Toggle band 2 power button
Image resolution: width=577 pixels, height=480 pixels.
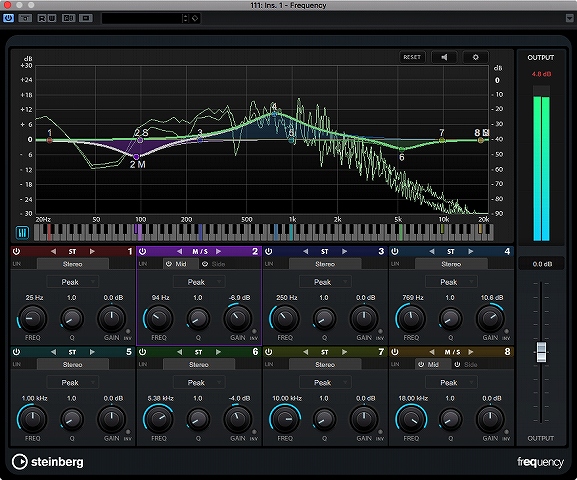click(142, 251)
